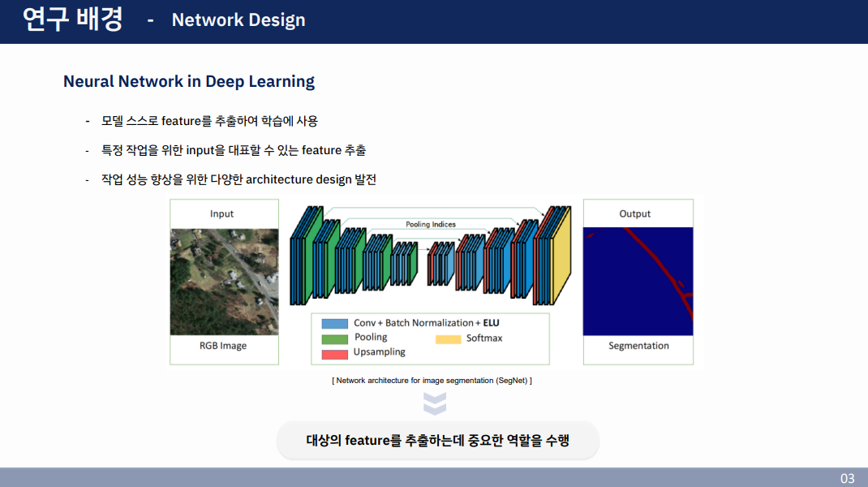This screenshot has width=868, height=487.
Task: Click the 'Segmentation' caption
Action: (x=638, y=346)
